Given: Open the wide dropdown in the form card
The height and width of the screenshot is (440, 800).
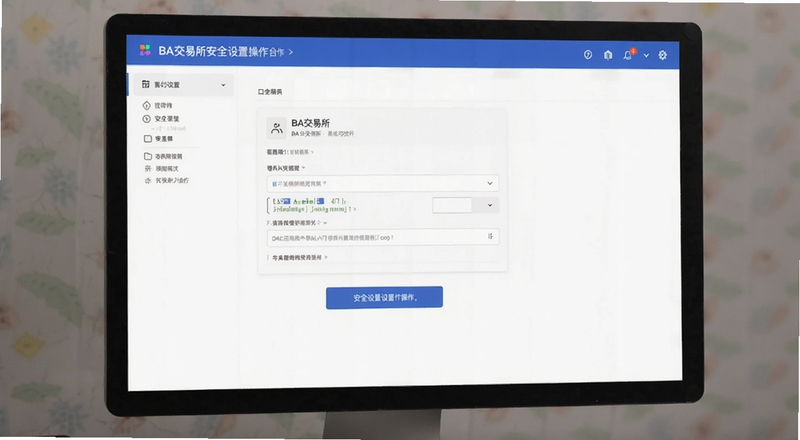Looking at the screenshot, I should pos(383,183).
